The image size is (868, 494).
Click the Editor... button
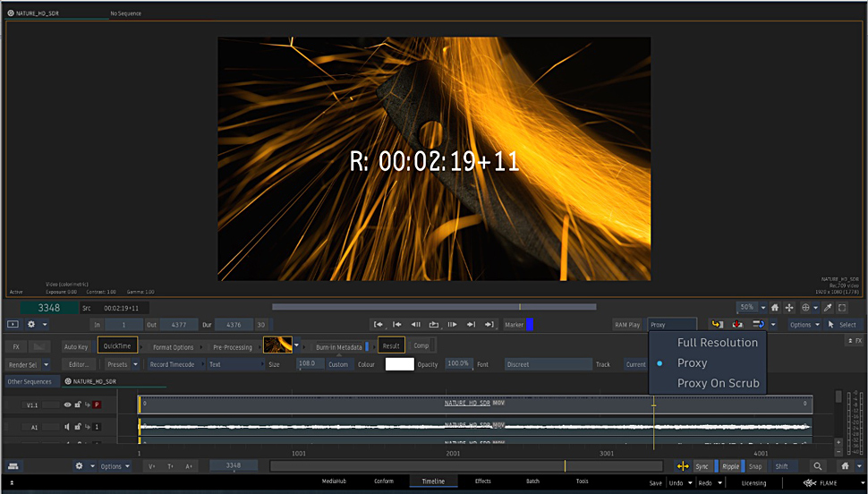pos(80,364)
